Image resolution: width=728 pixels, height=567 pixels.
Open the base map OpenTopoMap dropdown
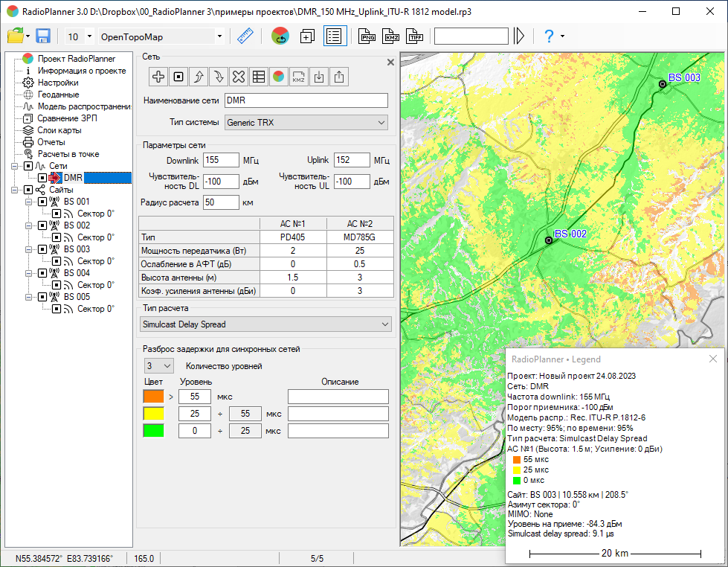219,36
